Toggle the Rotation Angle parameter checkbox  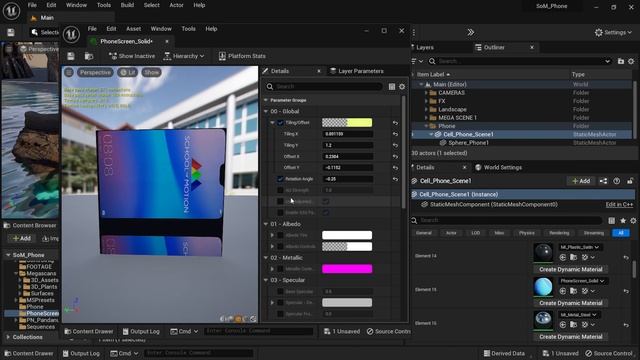[x=280, y=179]
